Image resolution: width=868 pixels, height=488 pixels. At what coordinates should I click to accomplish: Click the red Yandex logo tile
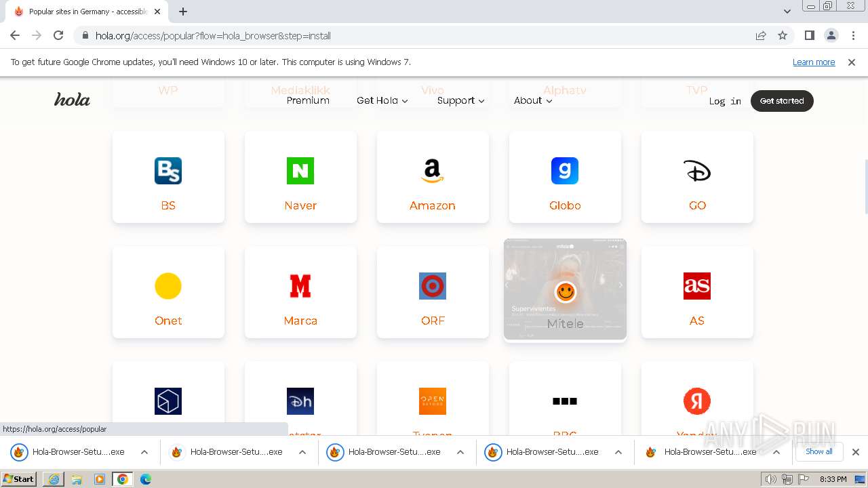pyautogui.click(x=697, y=401)
